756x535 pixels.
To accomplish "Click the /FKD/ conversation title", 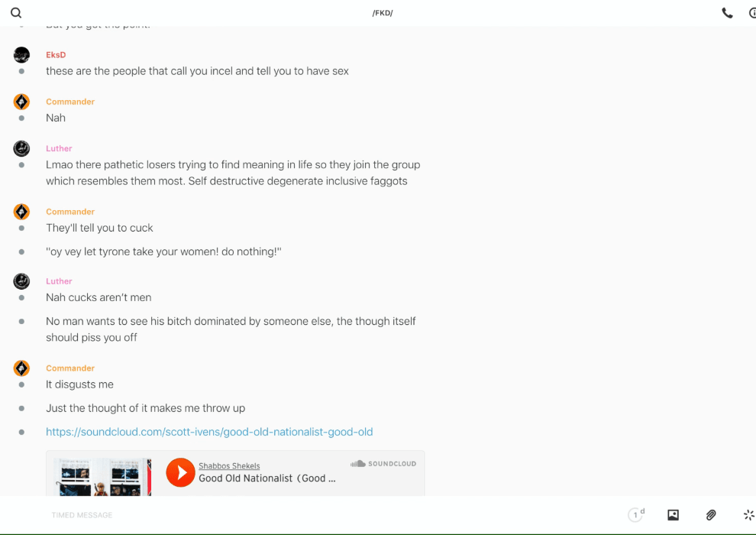I will (x=383, y=13).
